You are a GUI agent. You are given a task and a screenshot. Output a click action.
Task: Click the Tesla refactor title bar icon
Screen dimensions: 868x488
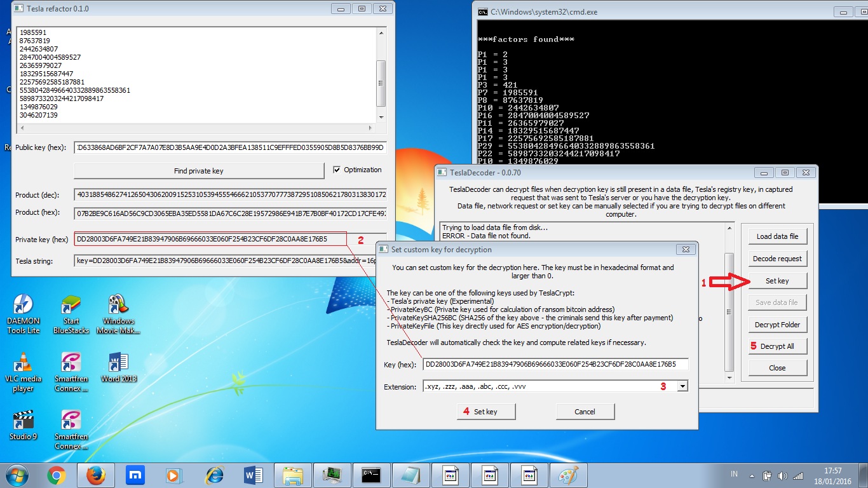18,9
